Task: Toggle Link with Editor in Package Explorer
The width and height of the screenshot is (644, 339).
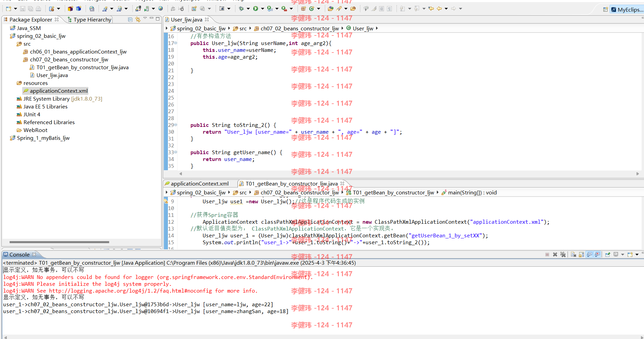Action: click(138, 19)
